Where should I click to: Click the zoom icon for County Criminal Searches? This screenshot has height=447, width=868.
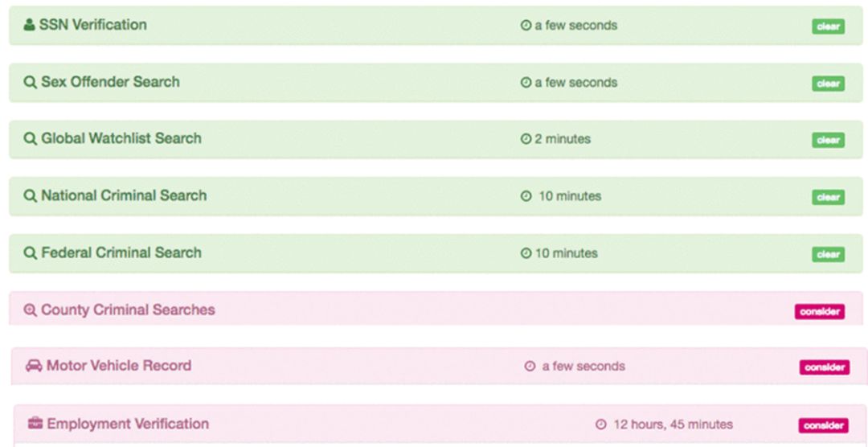[31, 310]
